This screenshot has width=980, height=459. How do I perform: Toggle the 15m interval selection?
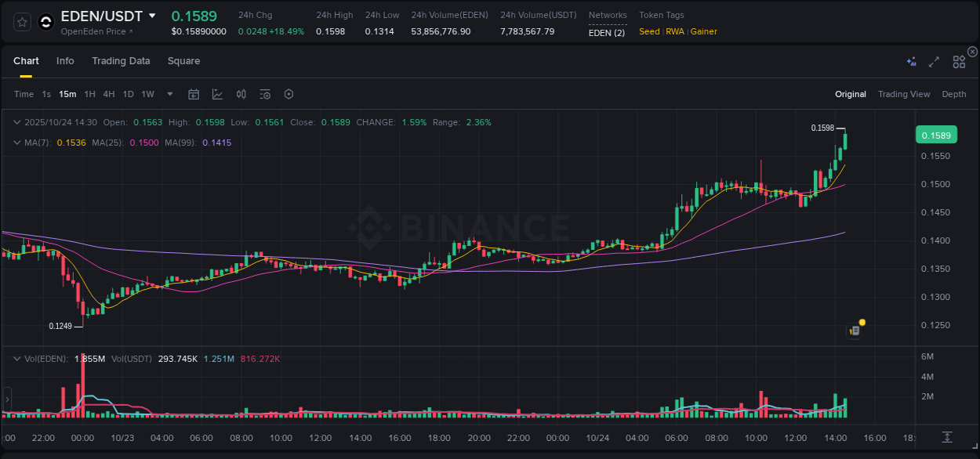tap(67, 94)
